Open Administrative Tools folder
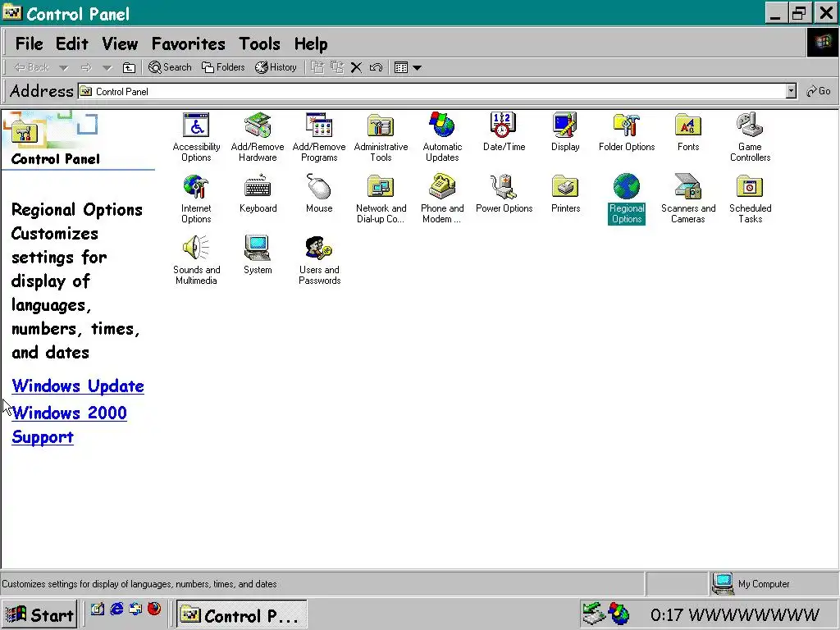840x630 pixels. [381, 137]
